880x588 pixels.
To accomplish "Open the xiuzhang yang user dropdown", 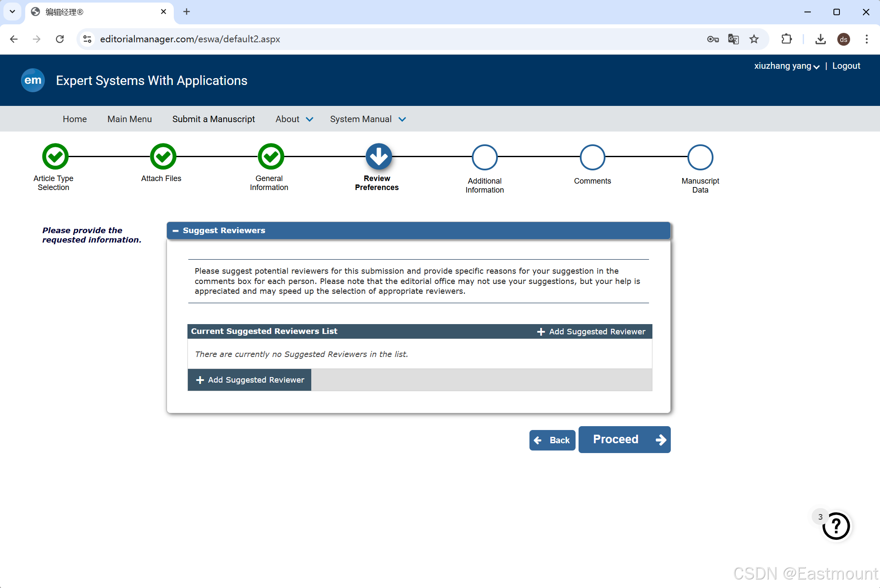I will pyautogui.click(x=786, y=66).
